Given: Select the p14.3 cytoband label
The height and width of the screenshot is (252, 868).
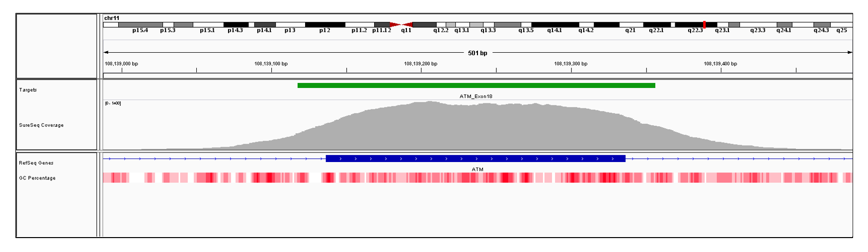Looking at the screenshot, I should (x=235, y=30).
